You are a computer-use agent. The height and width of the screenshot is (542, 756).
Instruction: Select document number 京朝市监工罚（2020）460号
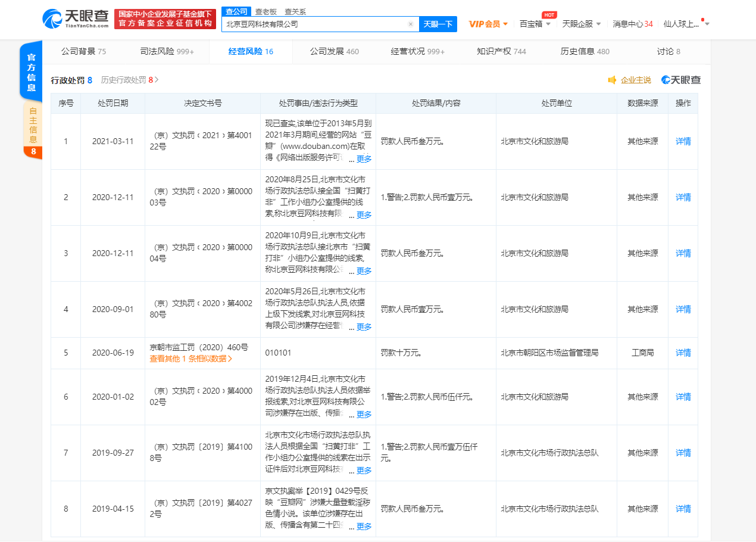[199, 348]
